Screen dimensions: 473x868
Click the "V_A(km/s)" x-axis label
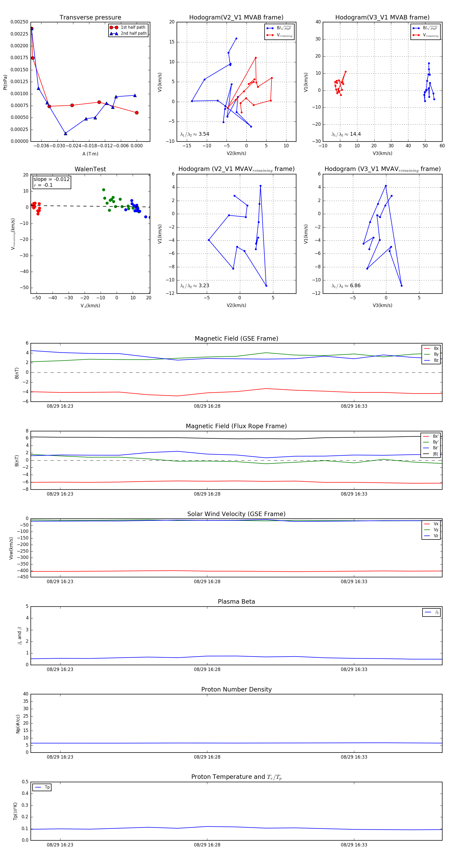click(90, 306)
